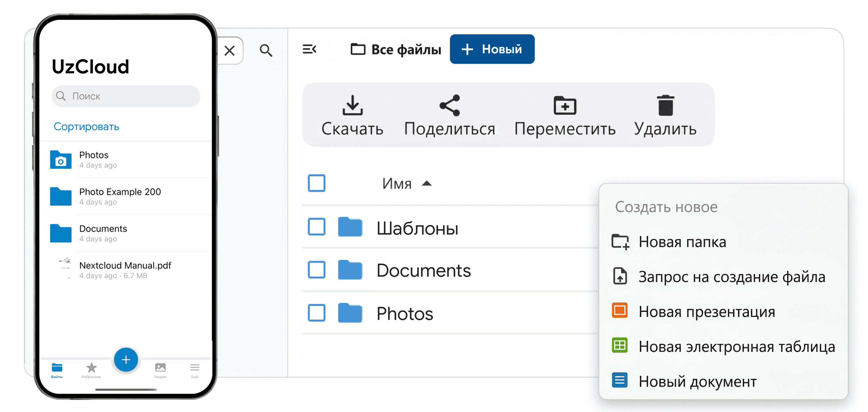The width and height of the screenshot is (868, 412).
Task: Click the blue document icon
Action: pos(620,380)
